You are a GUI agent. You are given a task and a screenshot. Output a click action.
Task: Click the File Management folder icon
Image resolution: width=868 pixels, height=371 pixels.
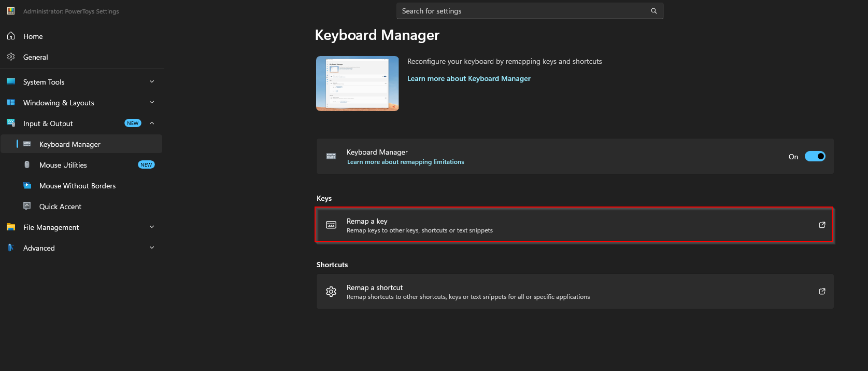[11, 227]
